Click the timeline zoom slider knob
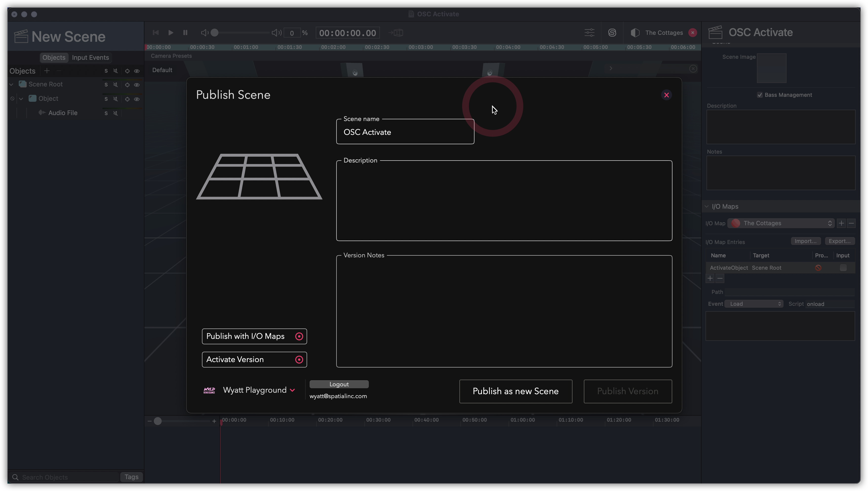868x491 pixels. click(158, 421)
